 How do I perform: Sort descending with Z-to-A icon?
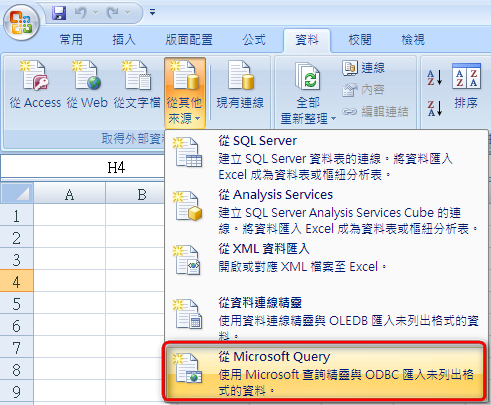point(435,108)
